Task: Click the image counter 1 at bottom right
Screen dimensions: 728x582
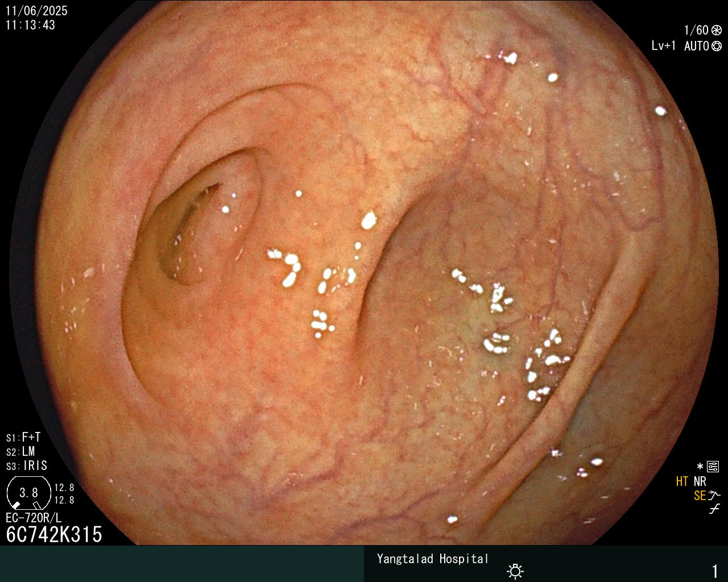Action: click(x=715, y=571)
